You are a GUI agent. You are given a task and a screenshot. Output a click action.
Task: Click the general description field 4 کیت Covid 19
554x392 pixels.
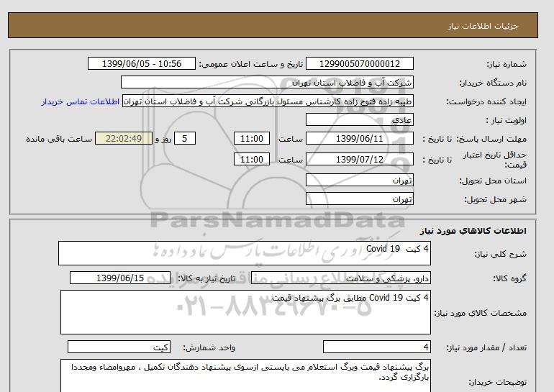(x=245, y=253)
